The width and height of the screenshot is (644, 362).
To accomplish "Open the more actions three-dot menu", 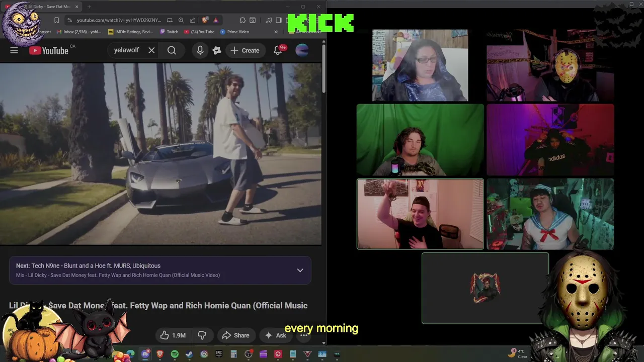I will coord(304,335).
